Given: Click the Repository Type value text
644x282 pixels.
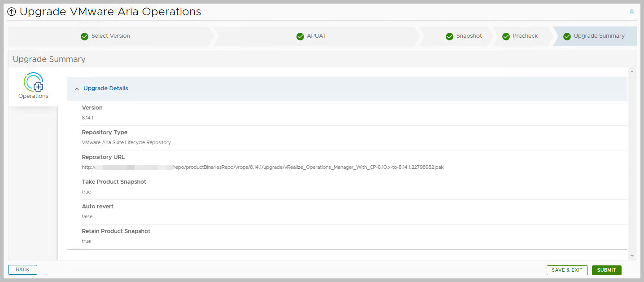Looking at the screenshot, I should click(x=126, y=142).
